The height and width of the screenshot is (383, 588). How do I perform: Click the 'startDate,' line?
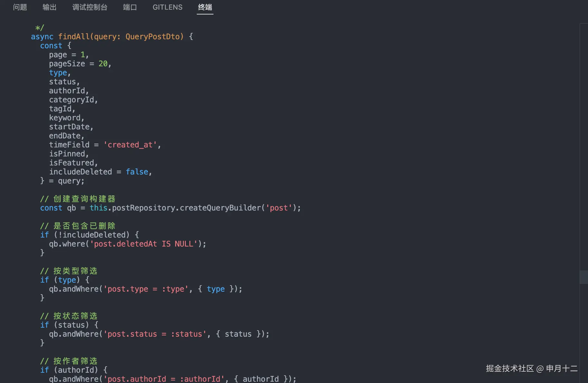coord(71,127)
